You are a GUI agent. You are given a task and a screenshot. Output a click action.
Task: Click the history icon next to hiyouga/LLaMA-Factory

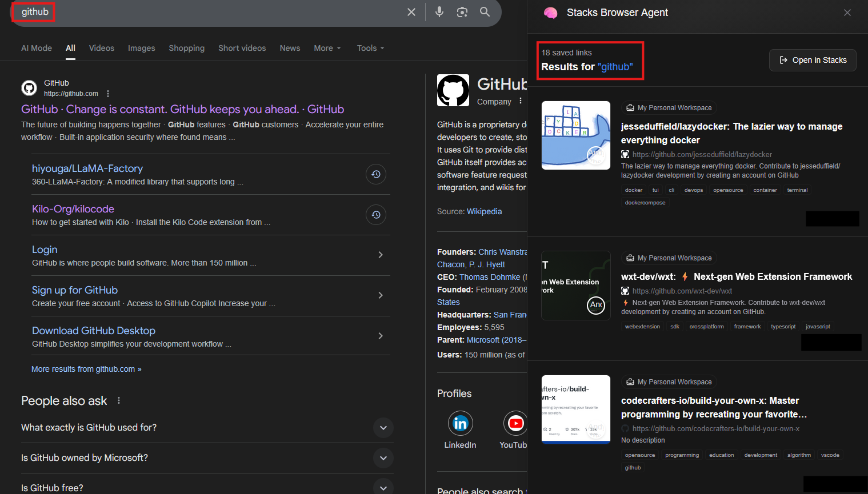tap(375, 174)
